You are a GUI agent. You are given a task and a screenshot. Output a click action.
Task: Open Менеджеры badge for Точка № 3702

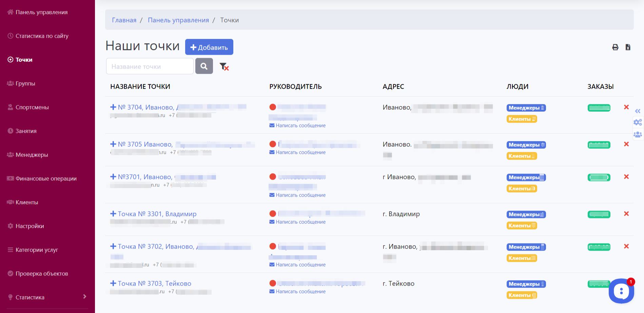[526, 247]
